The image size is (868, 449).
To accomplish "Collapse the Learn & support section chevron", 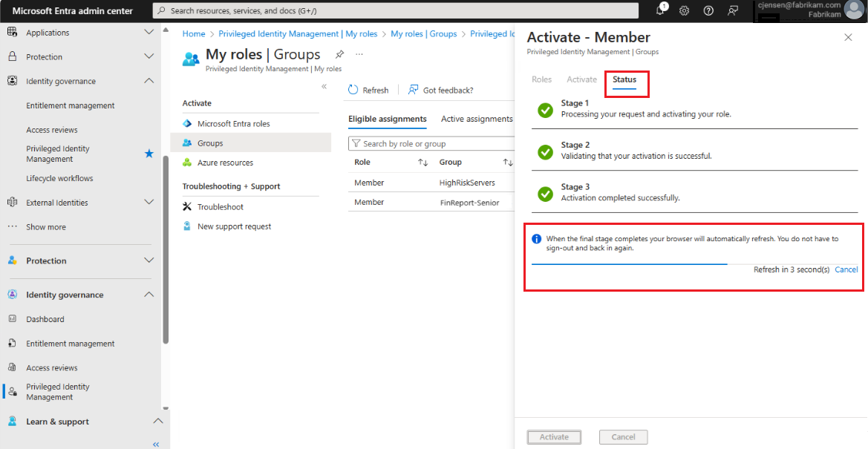I will 157,422.
